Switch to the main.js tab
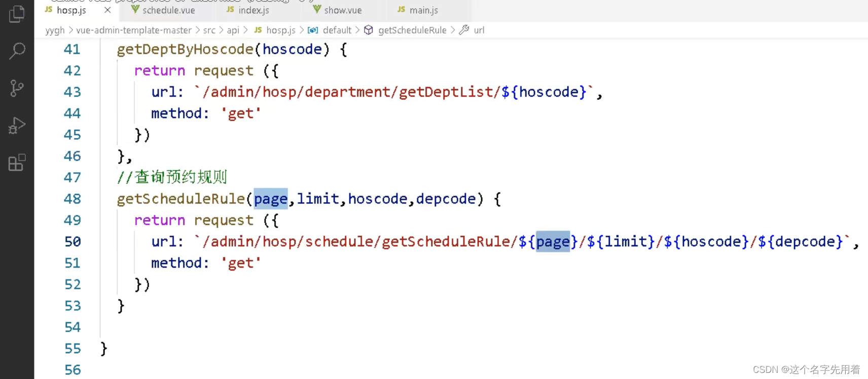Image resolution: width=868 pixels, height=379 pixels. coord(423,10)
